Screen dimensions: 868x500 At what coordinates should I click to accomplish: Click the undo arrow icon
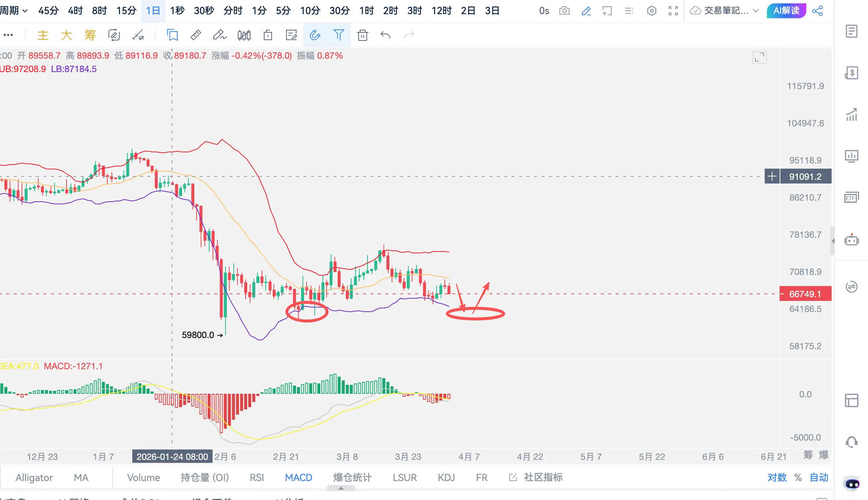(x=385, y=35)
